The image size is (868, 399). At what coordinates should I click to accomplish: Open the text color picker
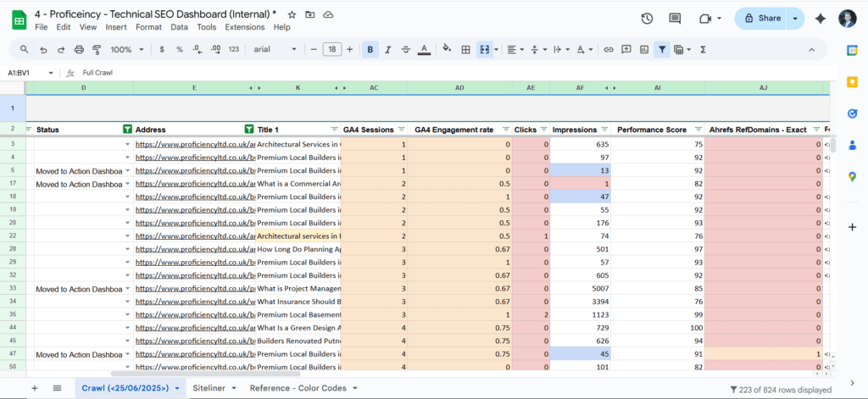tap(424, 50)
